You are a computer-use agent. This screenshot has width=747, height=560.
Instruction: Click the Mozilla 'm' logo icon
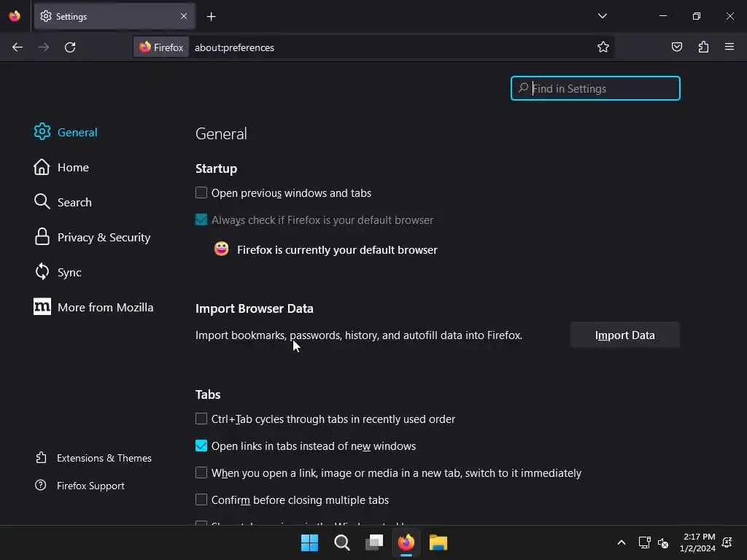[42, 307]
